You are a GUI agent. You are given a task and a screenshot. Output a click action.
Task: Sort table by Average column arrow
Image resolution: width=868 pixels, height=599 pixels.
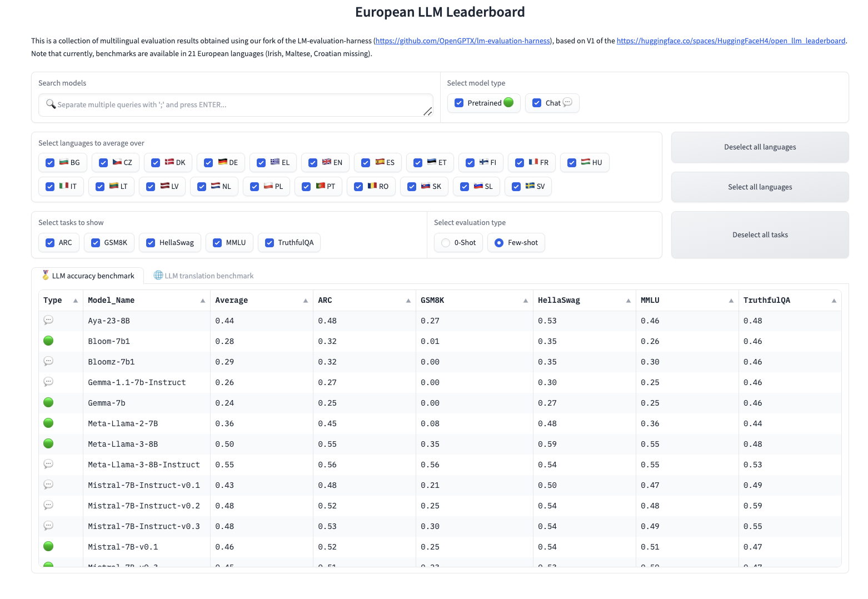306,301
